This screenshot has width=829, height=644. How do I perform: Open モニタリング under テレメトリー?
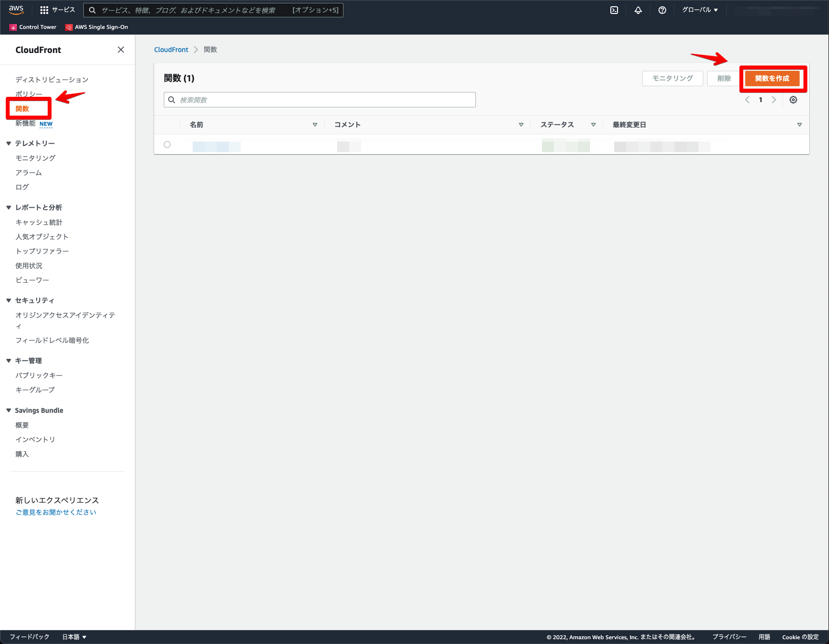[x=36, y=158]
